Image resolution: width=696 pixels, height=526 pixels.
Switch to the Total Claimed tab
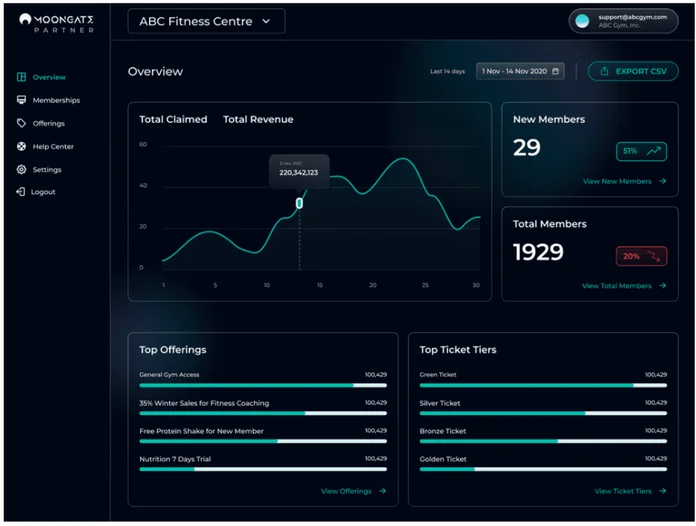click(x=173, y=120)
